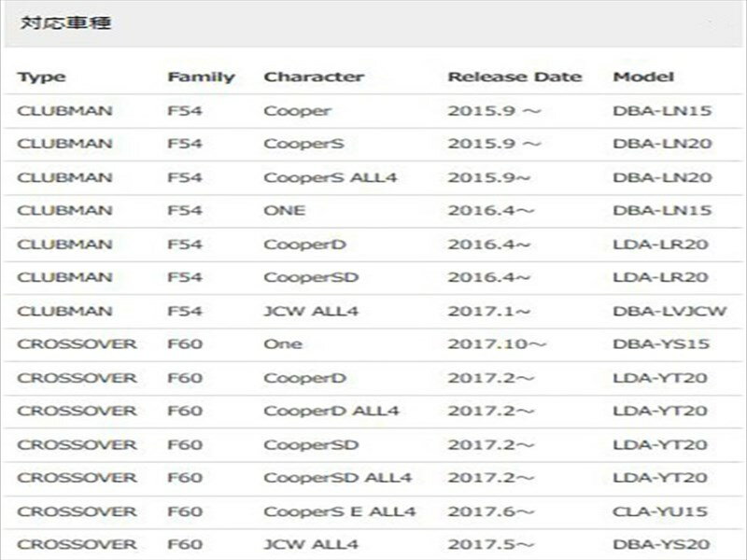This screenshot has height=560, width=747.
Task: Select the 2017.6～ release date cell
Action: pos(489,511)
